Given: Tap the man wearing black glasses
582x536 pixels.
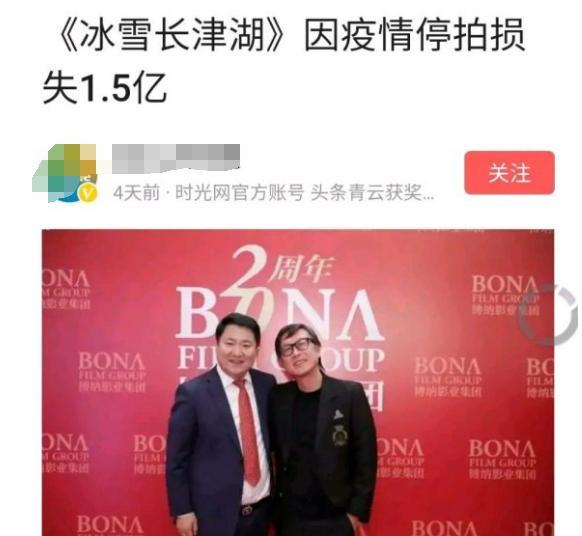Looking at the screenshot, I should point(324,431).
